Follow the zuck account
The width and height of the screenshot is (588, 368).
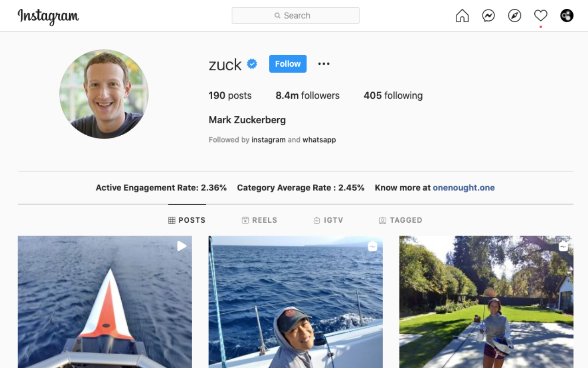288,64
